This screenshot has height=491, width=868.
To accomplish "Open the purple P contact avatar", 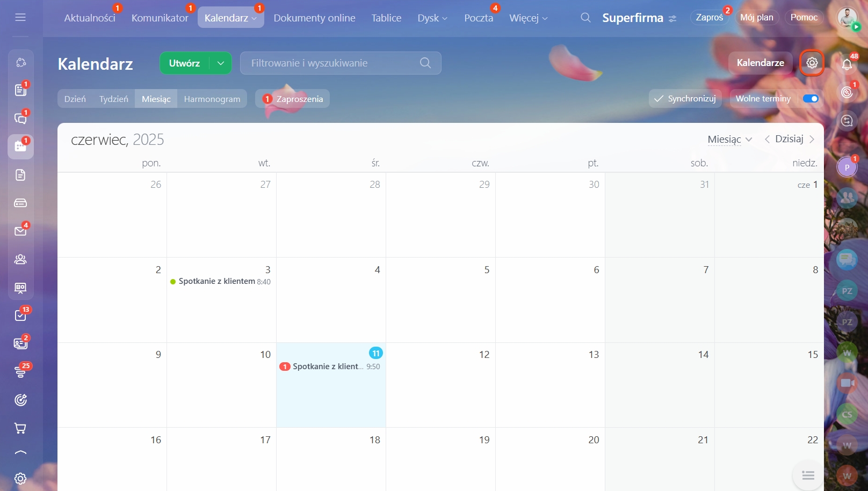I will 847,167.
